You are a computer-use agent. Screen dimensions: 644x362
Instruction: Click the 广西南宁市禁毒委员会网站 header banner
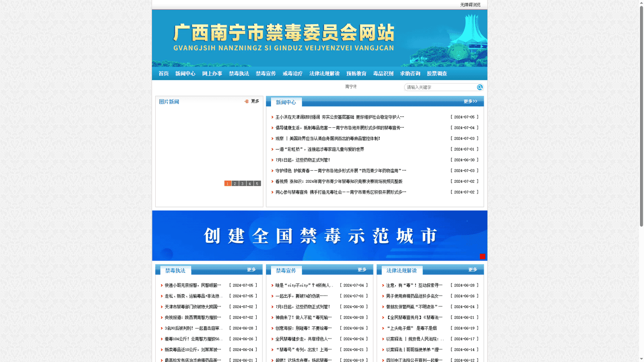tap(320, 38)
